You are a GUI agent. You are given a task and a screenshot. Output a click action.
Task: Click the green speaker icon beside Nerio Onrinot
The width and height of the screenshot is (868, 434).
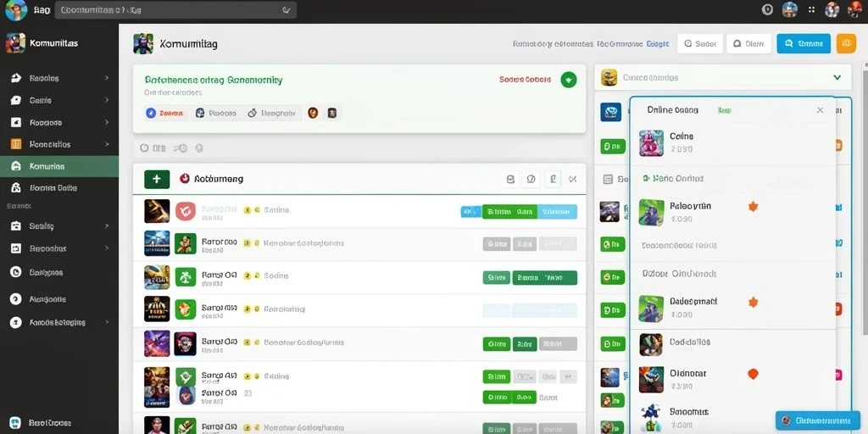point(645,178)
